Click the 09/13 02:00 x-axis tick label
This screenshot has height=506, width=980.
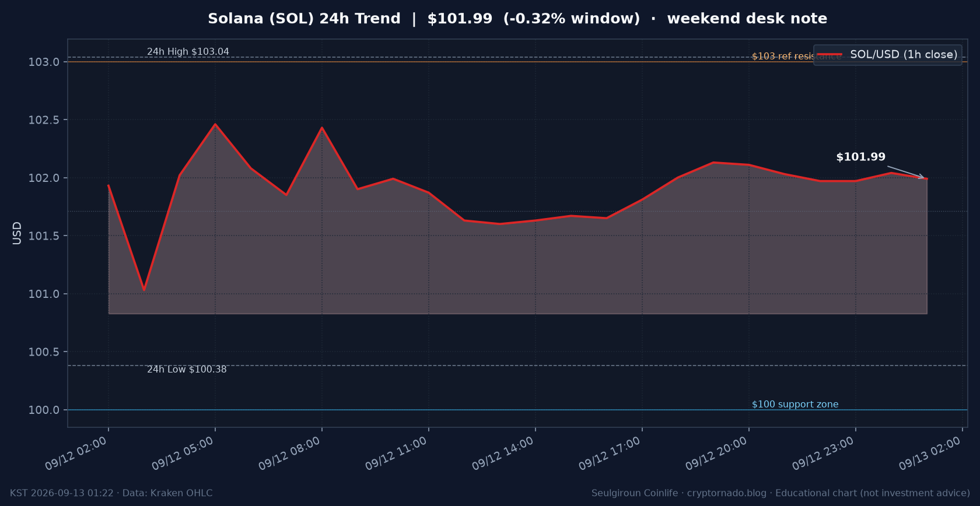coord(930,454)
